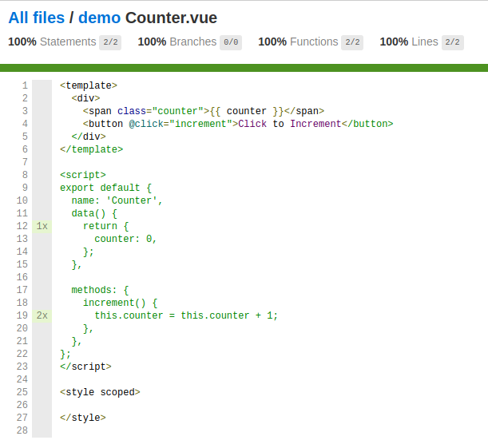Click the 'counter: 0,' line
Image resolution: width=488 pixels, height=448 pixels.
(x=125, y=239)
